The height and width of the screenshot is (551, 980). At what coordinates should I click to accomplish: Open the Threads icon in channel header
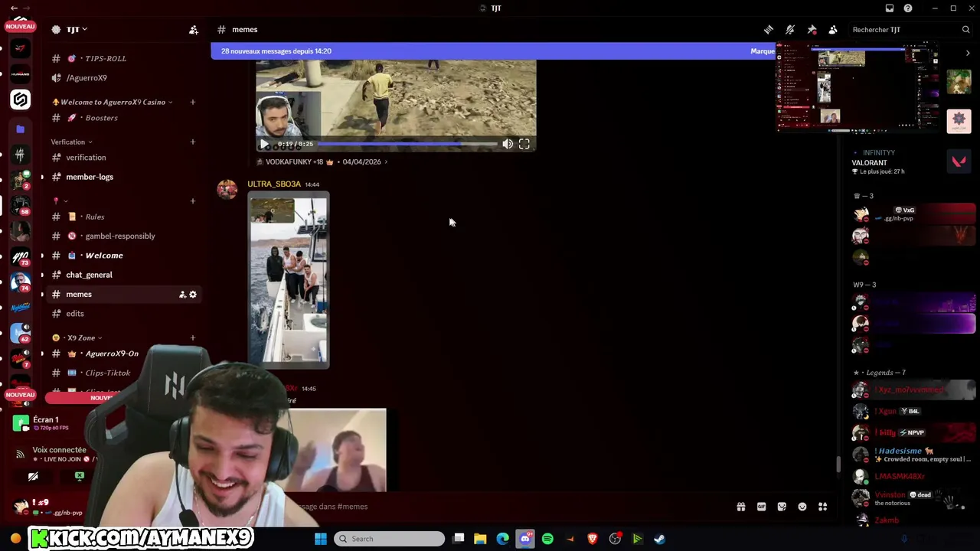point(769,30)
